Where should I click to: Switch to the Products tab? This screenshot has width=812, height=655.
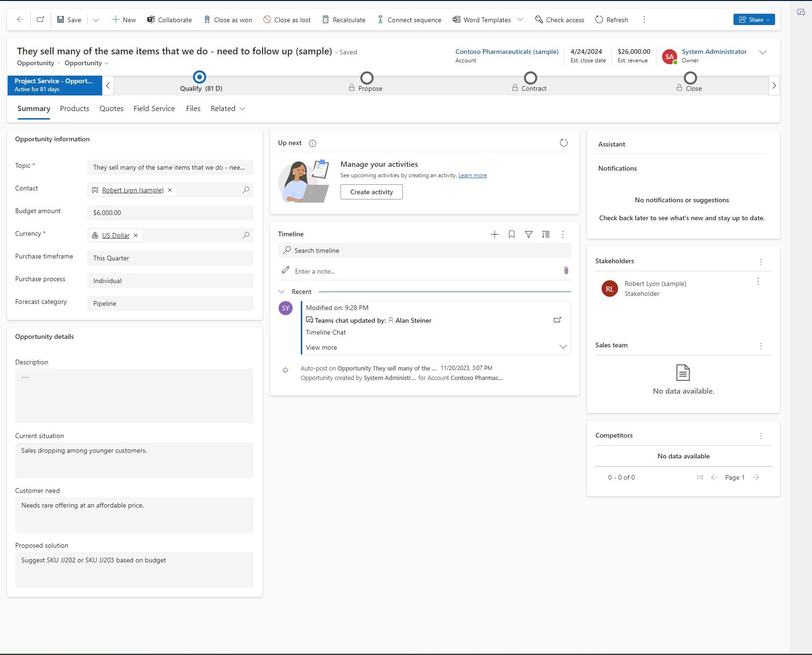(74, 109)
